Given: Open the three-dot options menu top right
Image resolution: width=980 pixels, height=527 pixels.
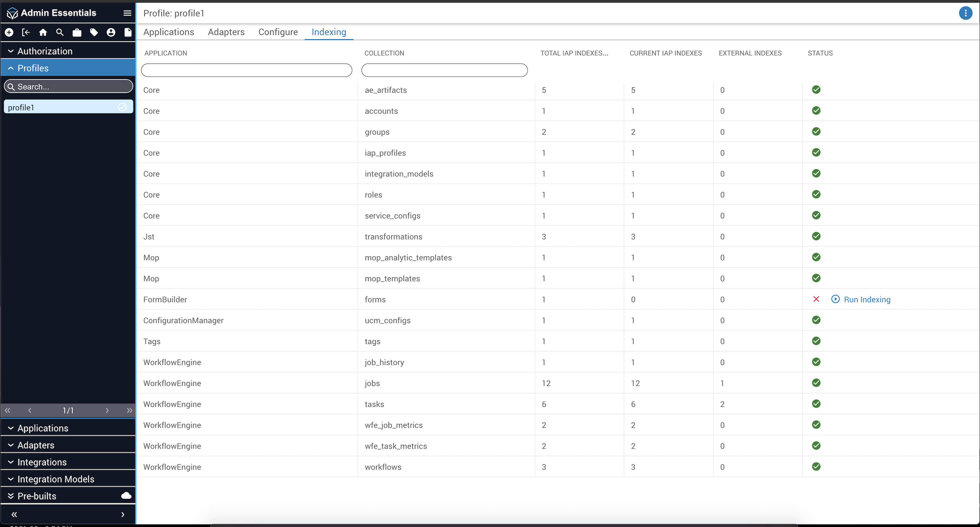Looking at the screenshot, I should (x=965, y=13).
